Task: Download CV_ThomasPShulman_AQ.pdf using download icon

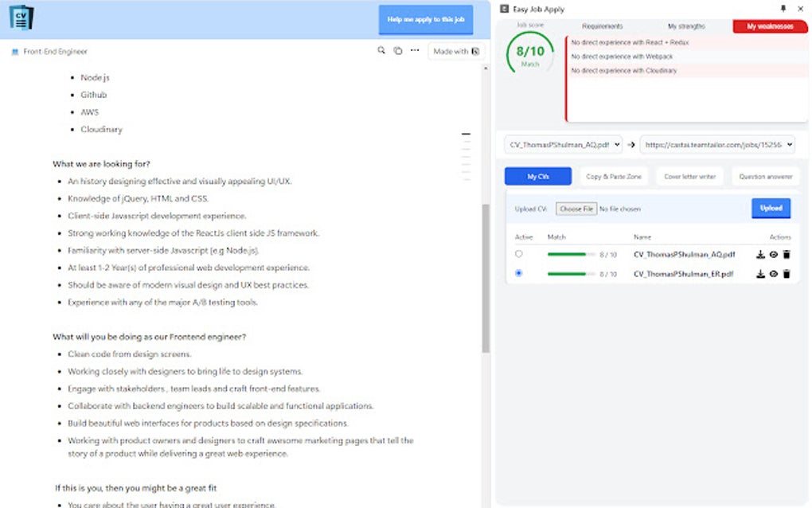Action: tap(760, 255)
